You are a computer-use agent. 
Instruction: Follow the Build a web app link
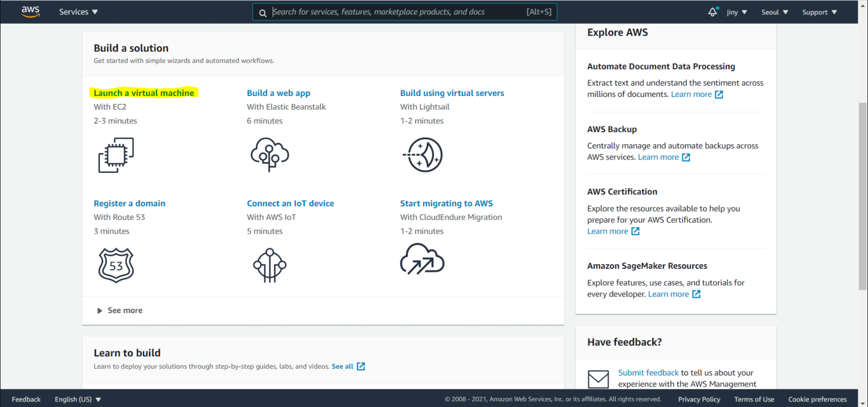278,93
